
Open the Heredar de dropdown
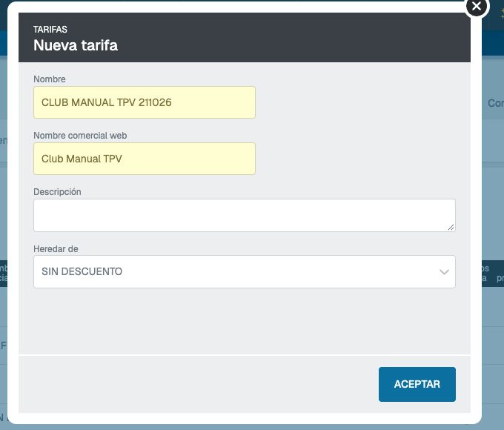point(245,272)
